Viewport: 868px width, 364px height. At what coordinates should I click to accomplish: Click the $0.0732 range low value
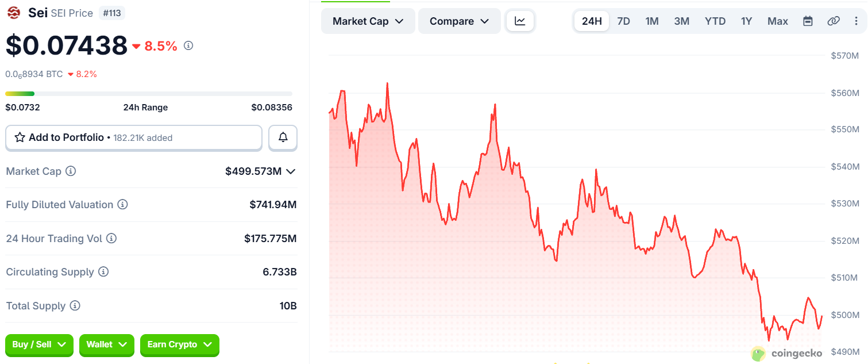pos(22,108)
